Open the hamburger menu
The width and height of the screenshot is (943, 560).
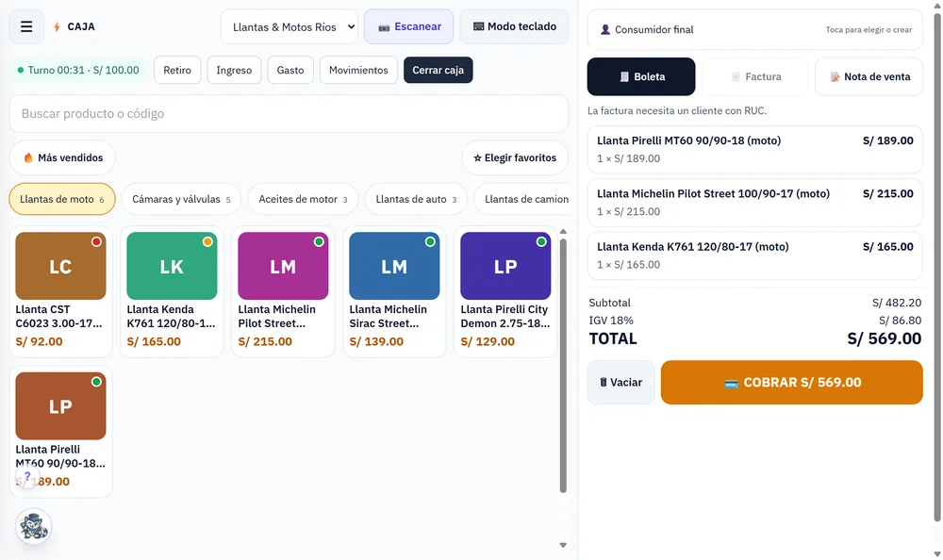pos(26,26)
